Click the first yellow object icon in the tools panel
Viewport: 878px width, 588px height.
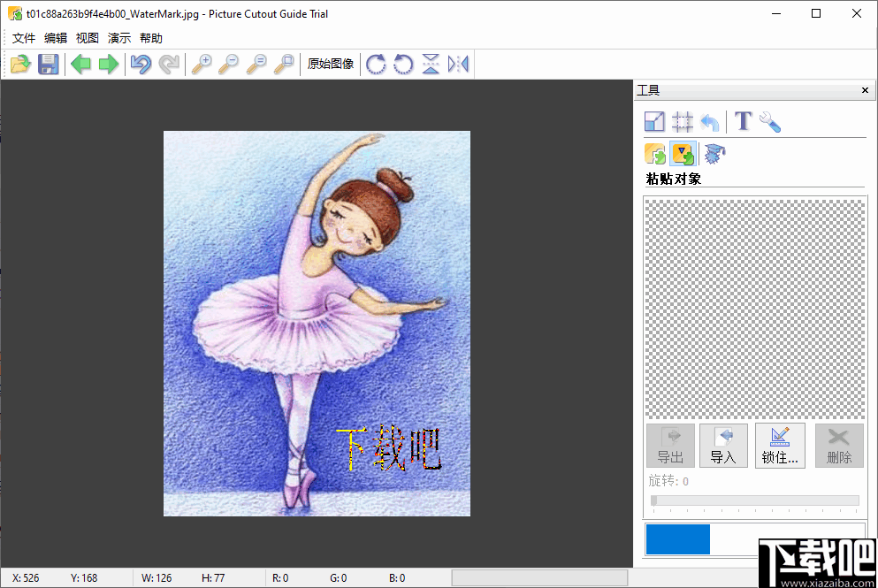point(655,154)
